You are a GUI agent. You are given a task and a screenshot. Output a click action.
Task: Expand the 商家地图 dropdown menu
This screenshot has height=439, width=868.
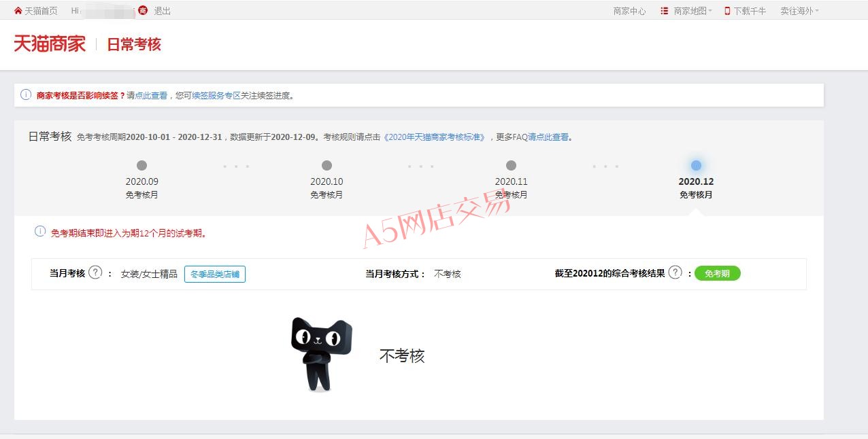692,11
